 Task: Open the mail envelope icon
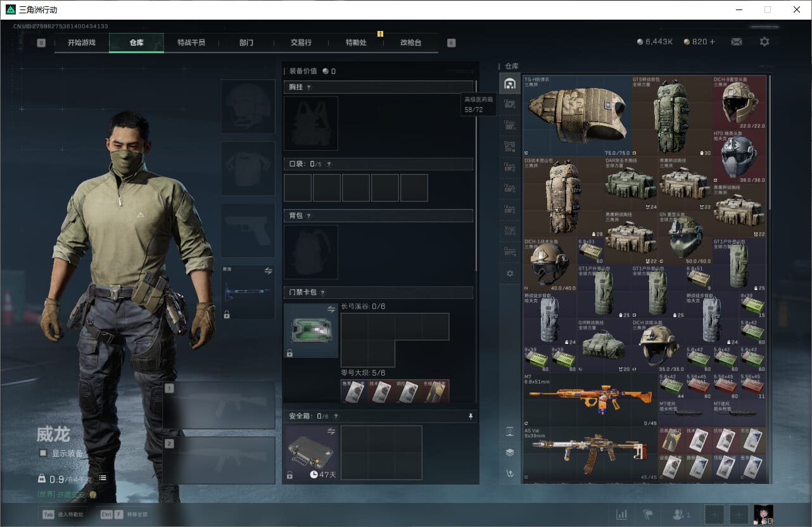coord(737,42)
